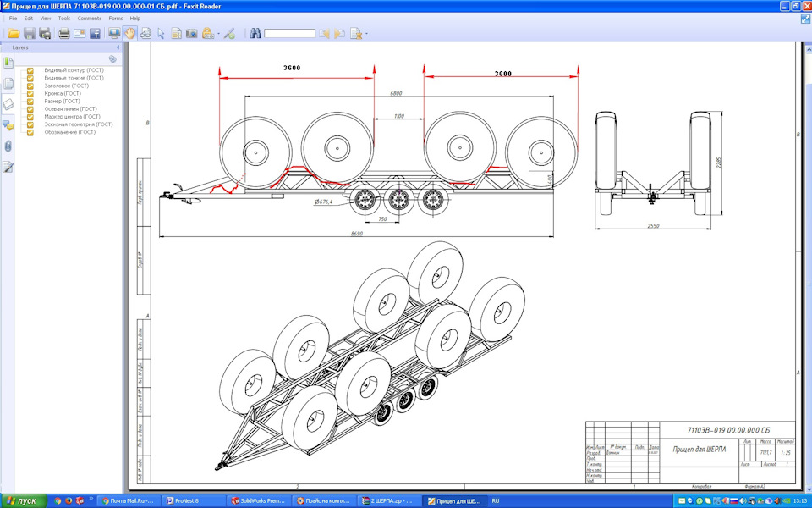The width and height of the screenshot is (812, 508).
Task: Click the Open file folder icon
Action: pyautogui.click(x=14, y=34)
